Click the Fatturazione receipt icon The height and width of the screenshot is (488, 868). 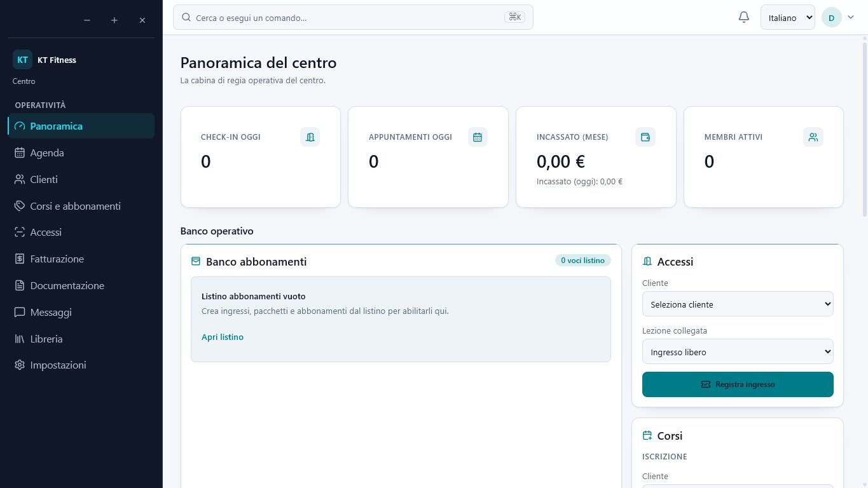pos(20,259)
